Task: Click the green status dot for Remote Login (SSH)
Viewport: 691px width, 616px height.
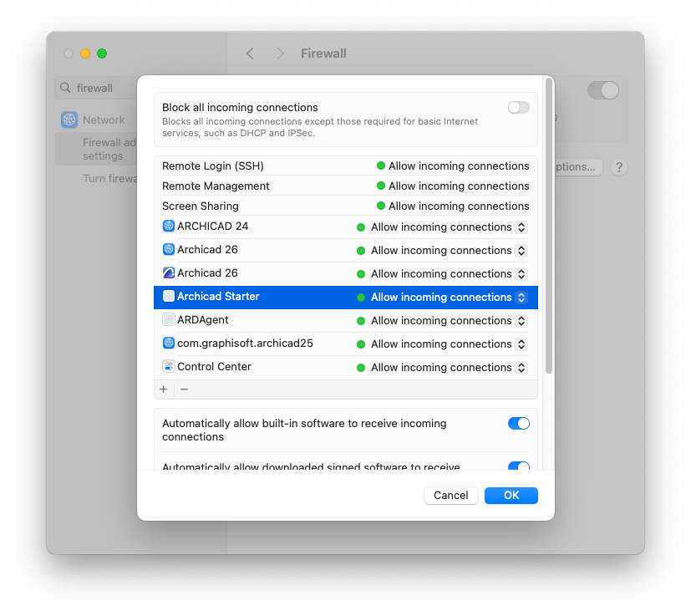Action: pos(381,165)
